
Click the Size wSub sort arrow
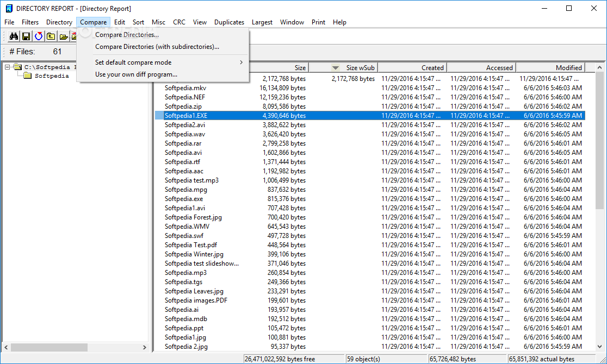point(335,68)
